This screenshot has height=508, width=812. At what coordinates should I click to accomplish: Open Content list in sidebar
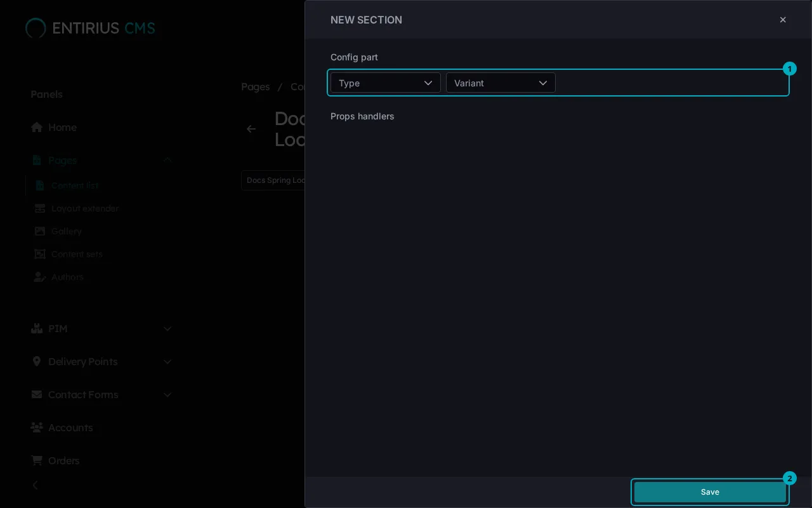75,185
